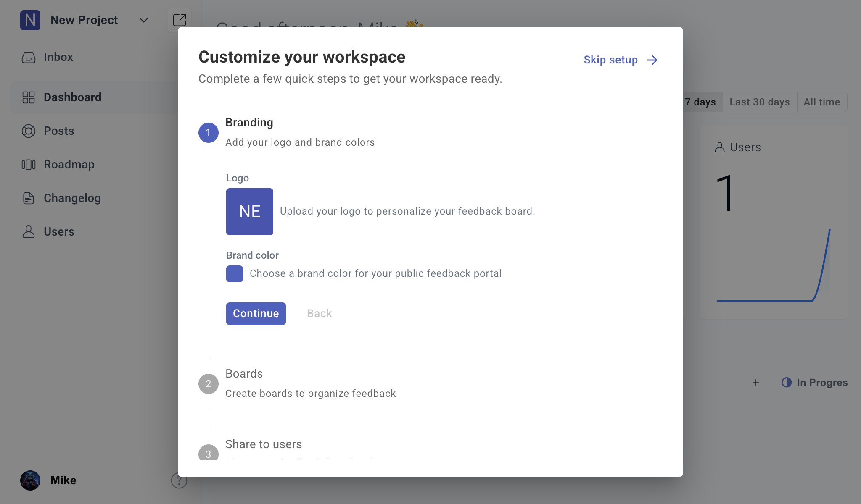Click the In Progress status label
Image resolution: width=861 pixels, height=504 pixels.
pos(822,383)
